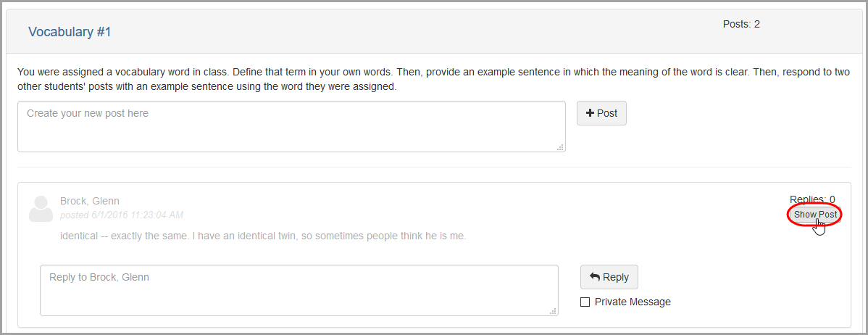Click the Reply button
Viewport: 868px width, 335px height.
[x=609, y=277]
